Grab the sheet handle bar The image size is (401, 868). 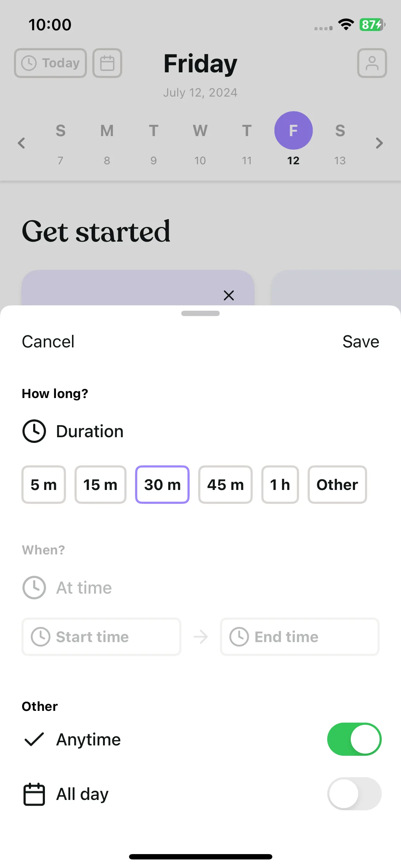pyautogui.click(x=200, y=314)
